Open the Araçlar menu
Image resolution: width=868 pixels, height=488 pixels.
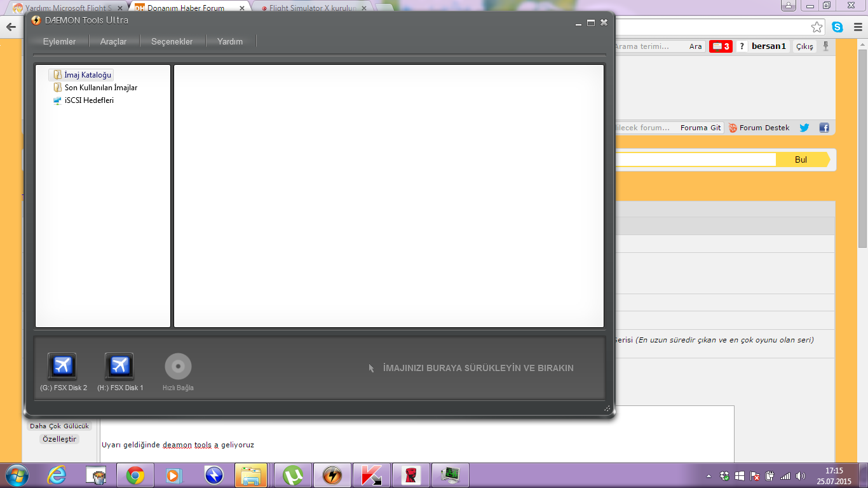coord(113,41)
